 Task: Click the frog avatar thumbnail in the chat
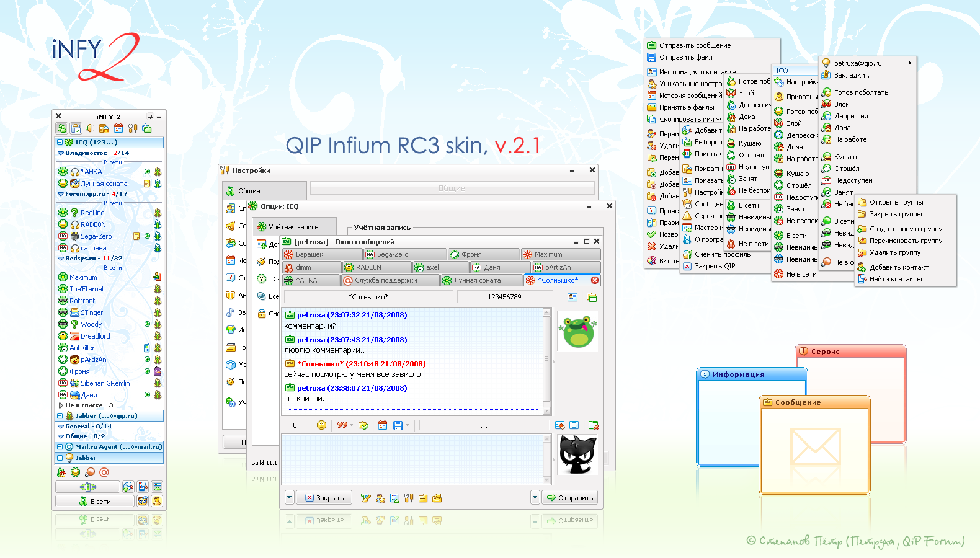coord(577,331)
